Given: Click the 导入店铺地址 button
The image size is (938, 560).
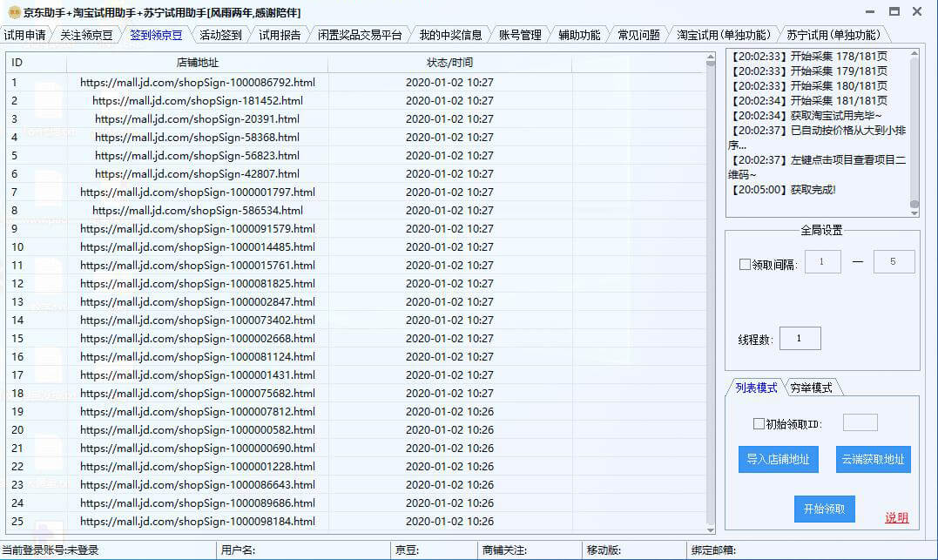Looking at the screenshot, I should pos(779,460).
